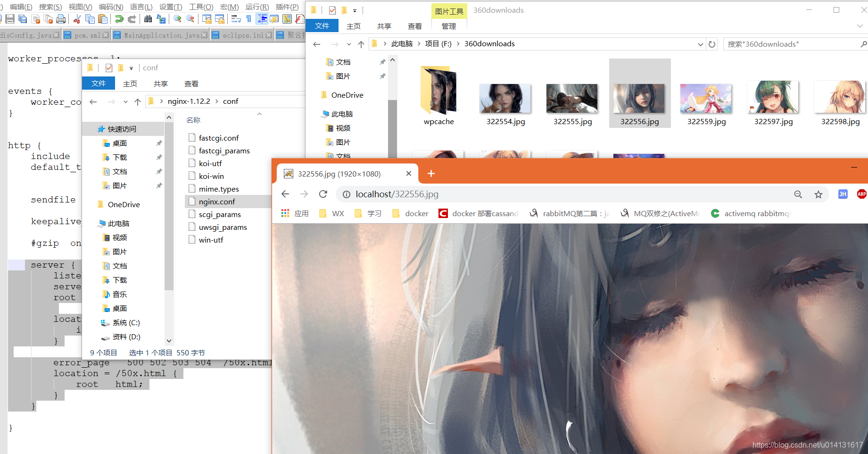The image size is (868, 454).
Task: Open quick access toolbar dropdown in 360downloads window
Action: point(355,10)
